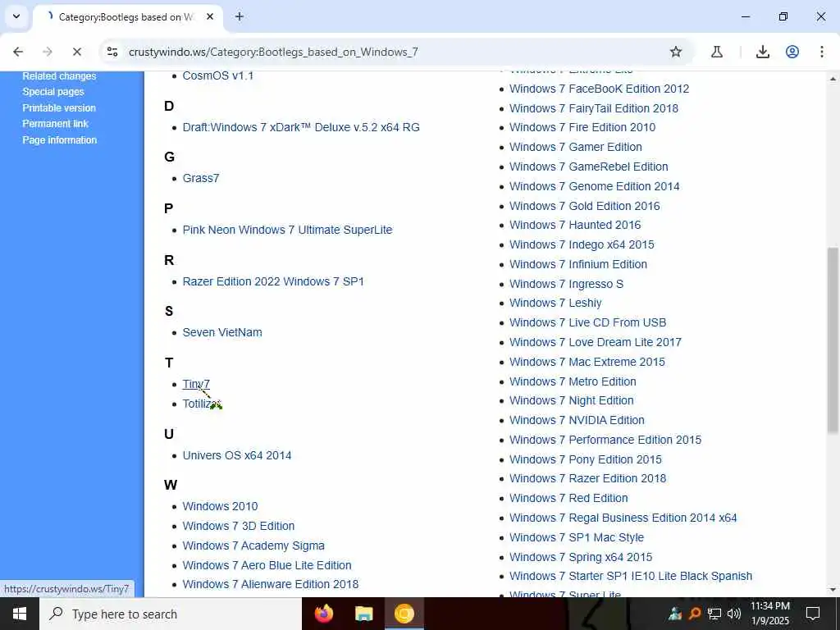840x630 pixels.
Task: Open Windows 7 Fire Edition 2010
Action: (x=582, y=127)
